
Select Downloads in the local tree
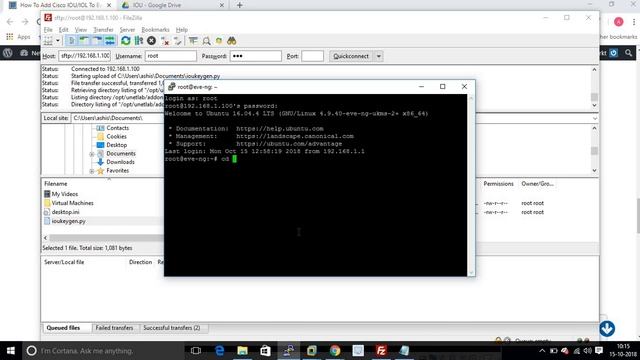tap(120, 162)
